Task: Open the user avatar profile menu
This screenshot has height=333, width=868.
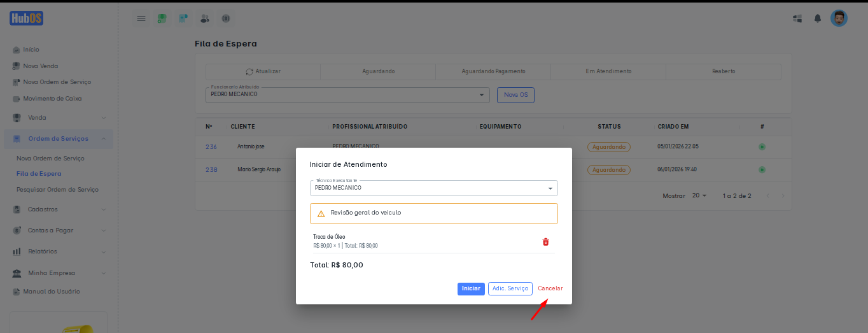Action: (x=839, y=18)
